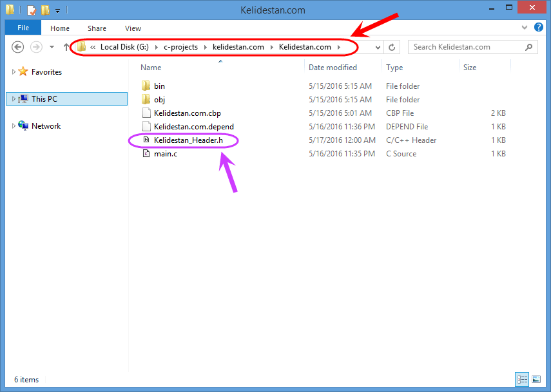Click Kelidestan.com.cbp file name

(x=188, y=113)
